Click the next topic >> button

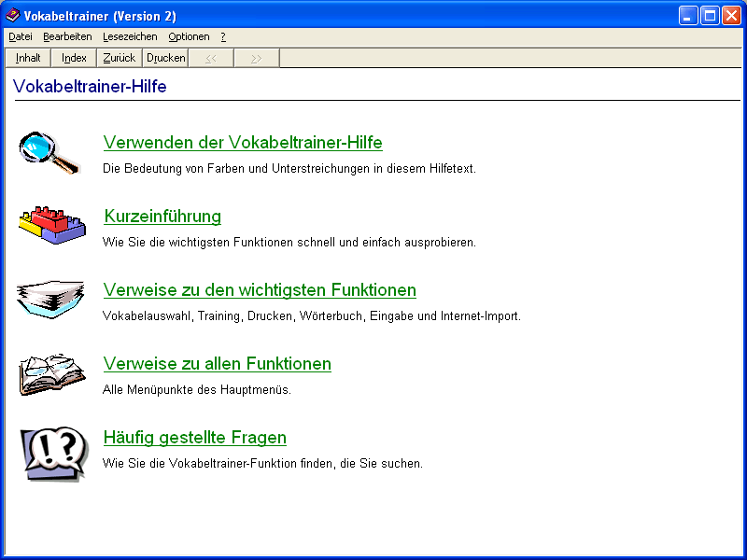(x=257, y=58)
